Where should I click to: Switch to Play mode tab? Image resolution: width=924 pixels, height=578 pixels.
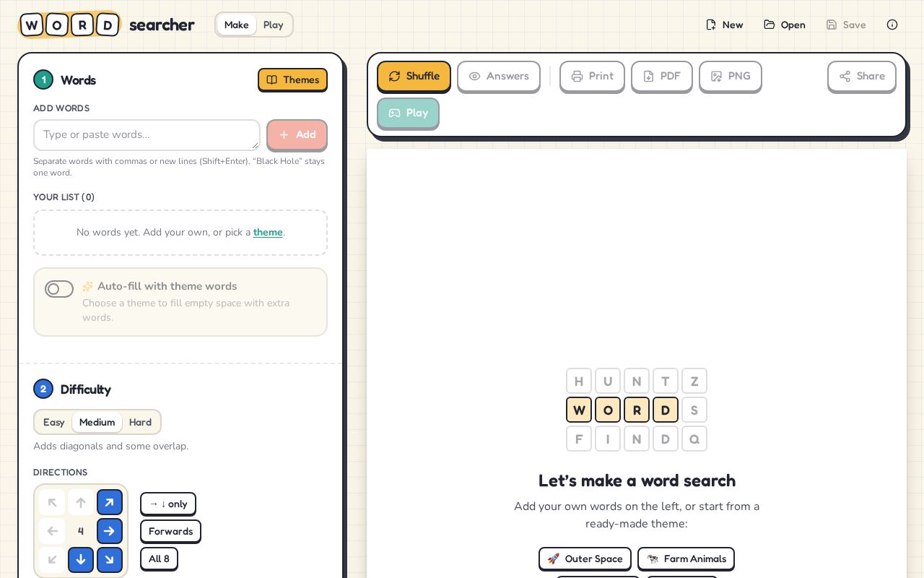(x=273, y=25)
